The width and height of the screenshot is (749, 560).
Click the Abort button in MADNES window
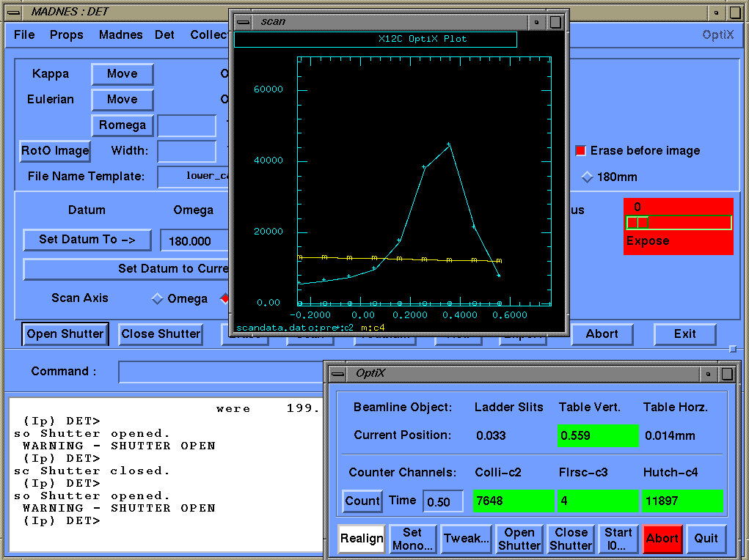click(x=602, y=334)
